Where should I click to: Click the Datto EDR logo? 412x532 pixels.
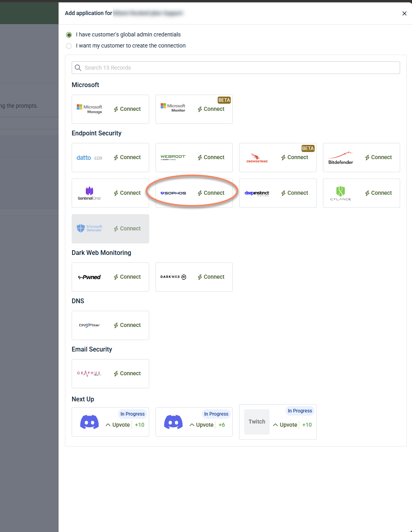coord(89,158)
